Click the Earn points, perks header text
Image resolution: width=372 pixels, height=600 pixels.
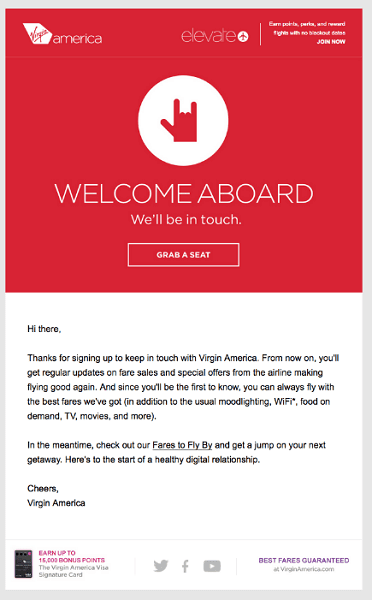click(x=307, y=28)
